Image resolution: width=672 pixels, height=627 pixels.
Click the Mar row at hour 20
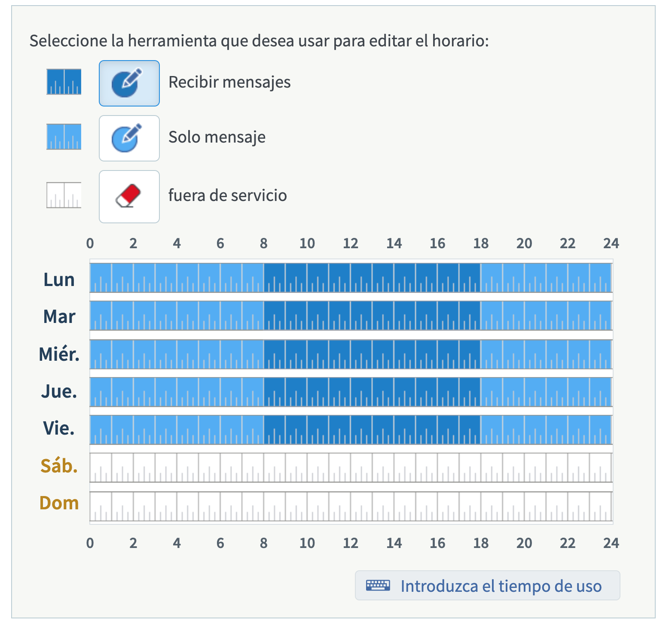click(x=535, y=316)
